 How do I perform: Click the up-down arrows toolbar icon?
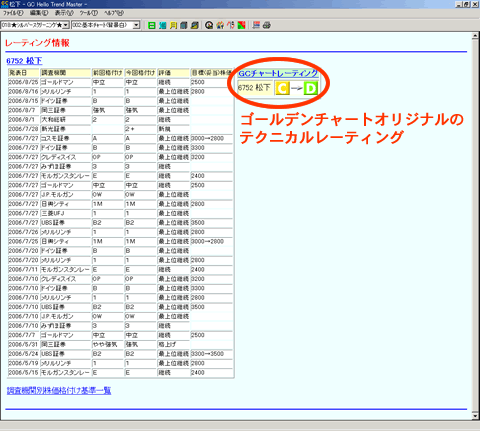231,25
